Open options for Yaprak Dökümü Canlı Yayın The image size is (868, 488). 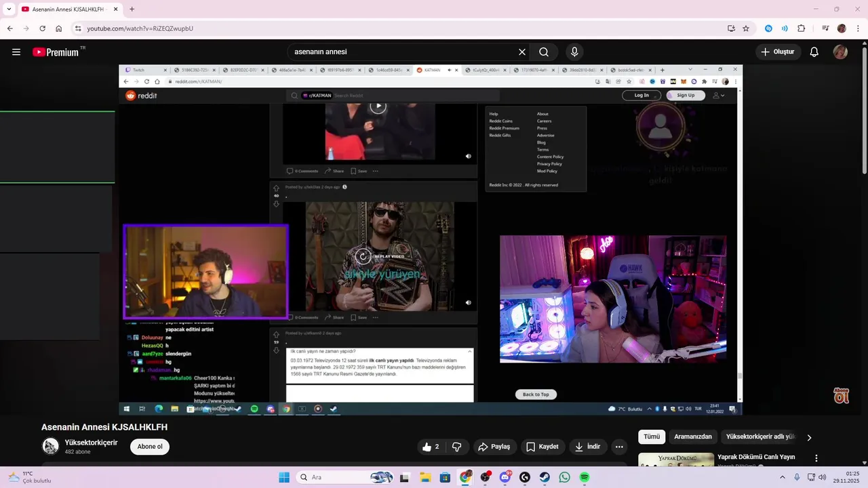click(816, 458)
